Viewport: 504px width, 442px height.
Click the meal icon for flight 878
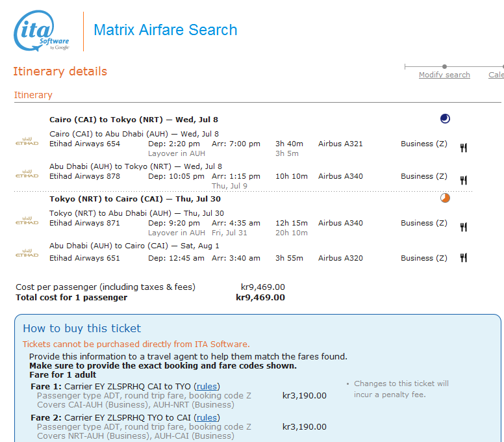point(464,180)
